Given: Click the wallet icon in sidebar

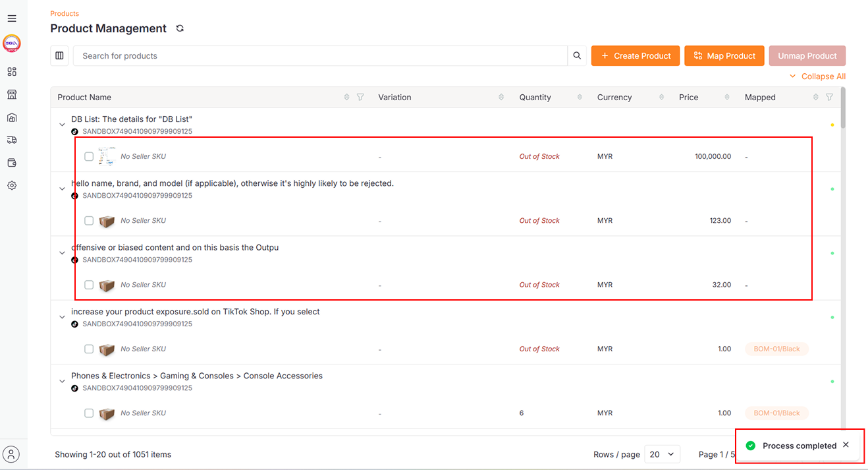Looking at the screenshot, I should (x=12, y=163).
